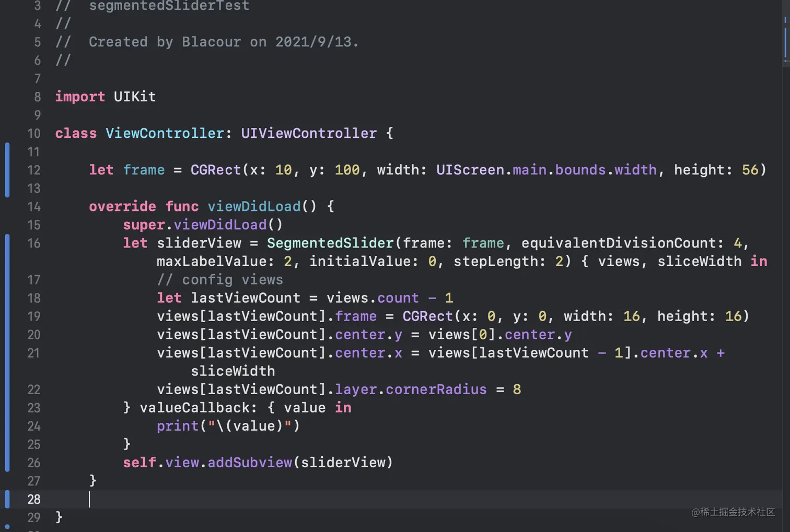Click the blue change bar beside line 12
Screen dimensions: 790x532
7,170
